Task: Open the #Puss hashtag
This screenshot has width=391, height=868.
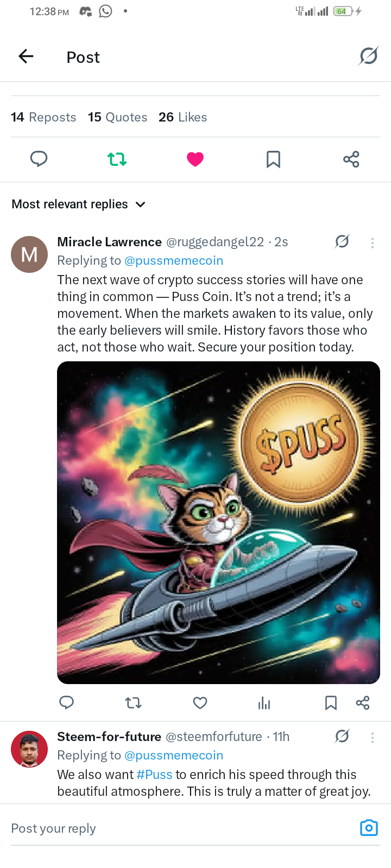Action: point(154,775)
